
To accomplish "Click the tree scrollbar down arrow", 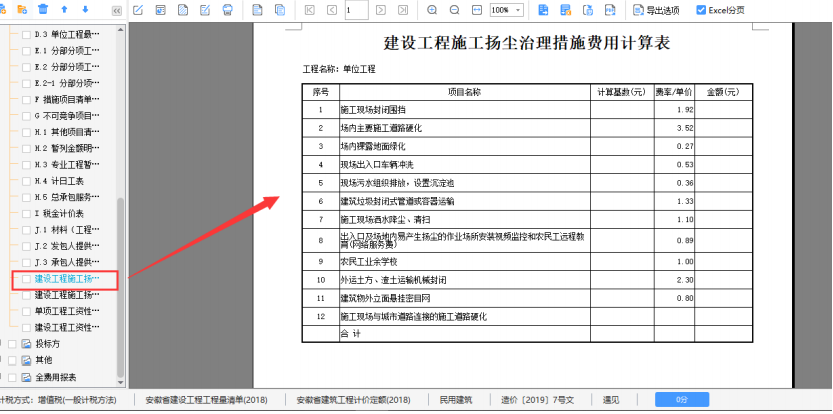I will [x=121, y=383].
